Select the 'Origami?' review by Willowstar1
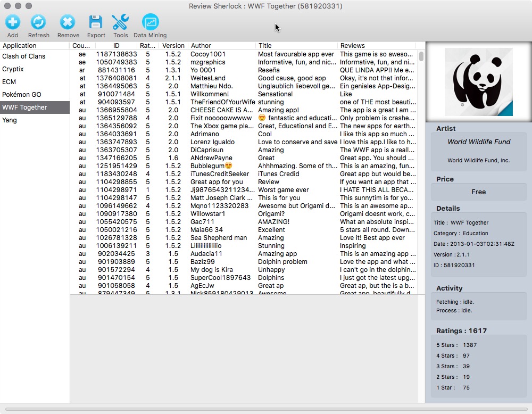Image resolution: width=532 pixels, height=414 pixels. tap(244, 214)
